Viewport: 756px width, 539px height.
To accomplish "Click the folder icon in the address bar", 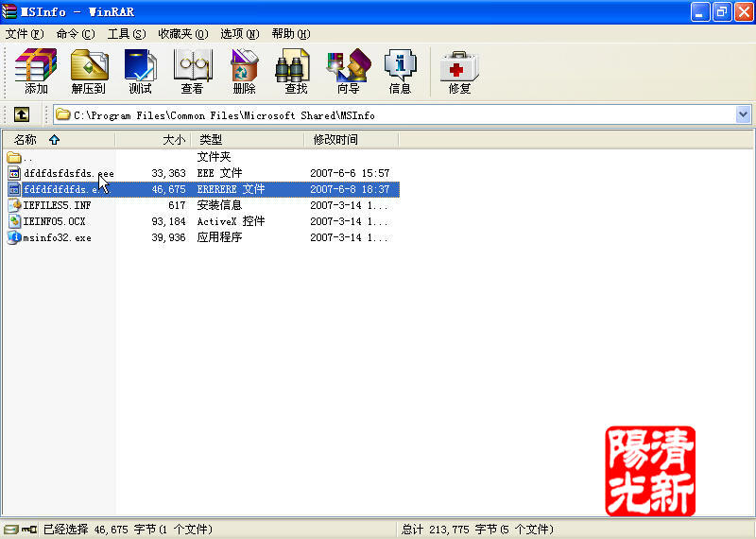I will click(x=62, y=114).
